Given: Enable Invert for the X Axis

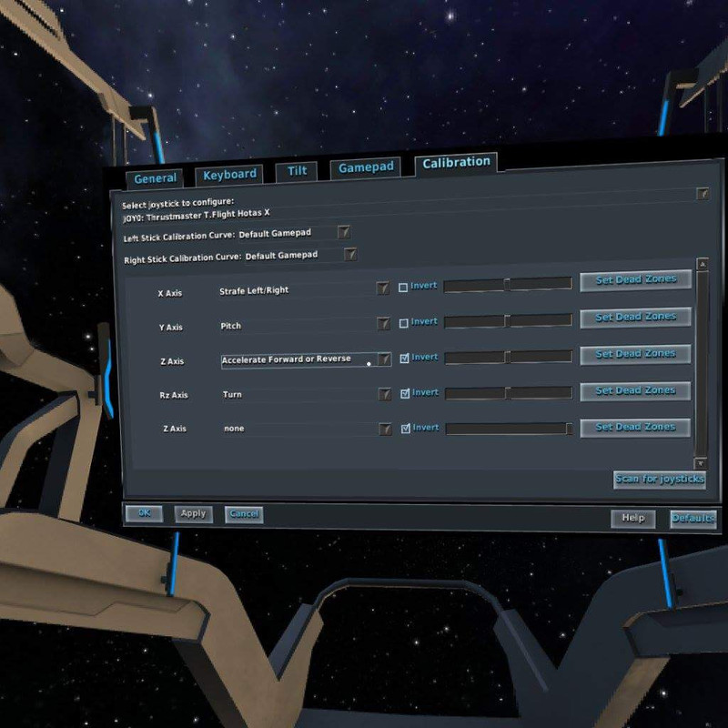Looking at the screenshot, I should (403, 288).
